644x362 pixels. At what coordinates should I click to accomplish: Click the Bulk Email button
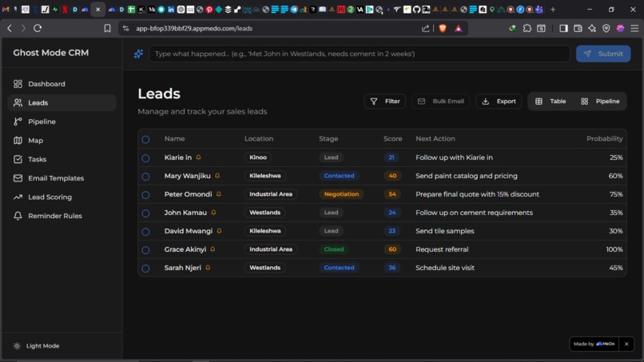point(441,101)
